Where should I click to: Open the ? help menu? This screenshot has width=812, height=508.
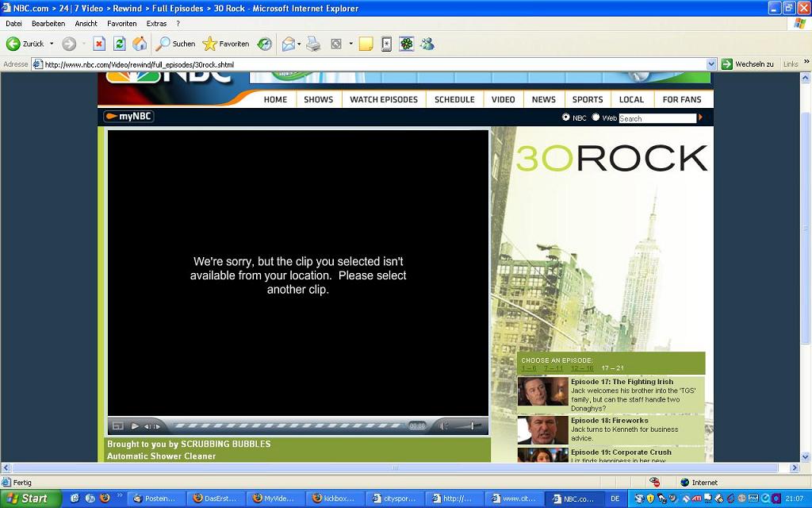click(178, 23)
